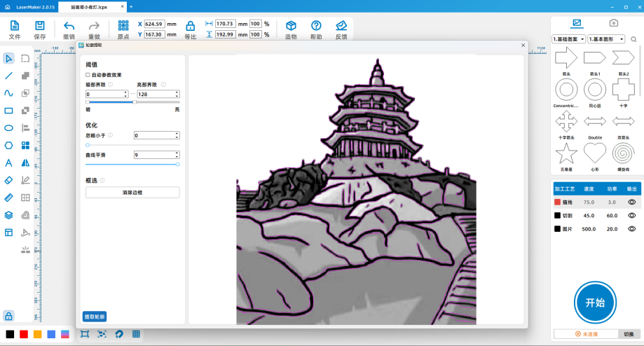Click the 等比 lock ratio icon
The width and height of the screenshot is (644, 346).
190,29
